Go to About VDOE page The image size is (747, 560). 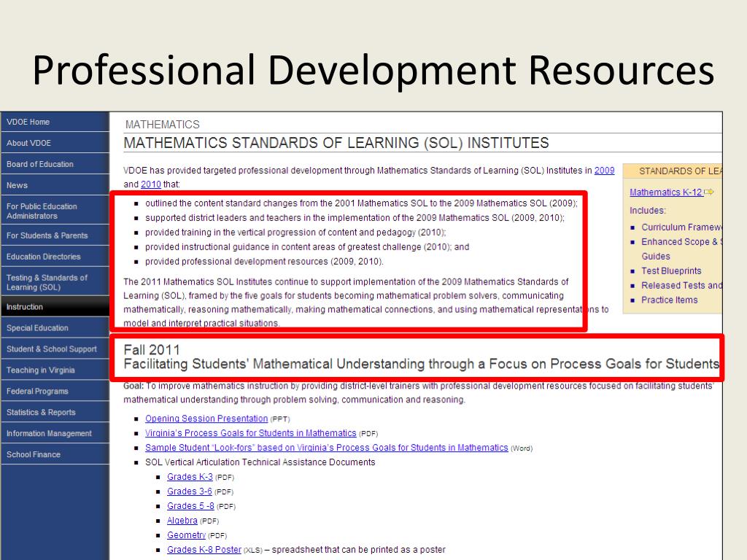pyautogui.click(x=55, y=143)
